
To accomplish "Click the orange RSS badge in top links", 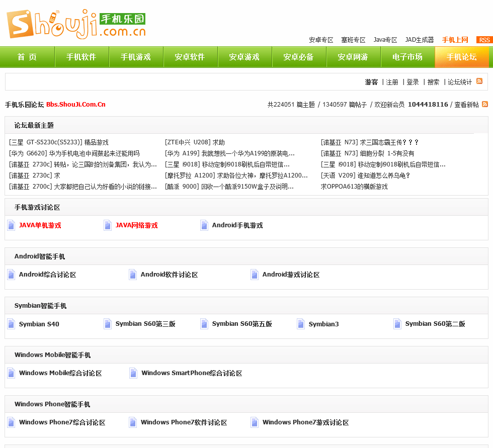I will (x=484, y=40).
